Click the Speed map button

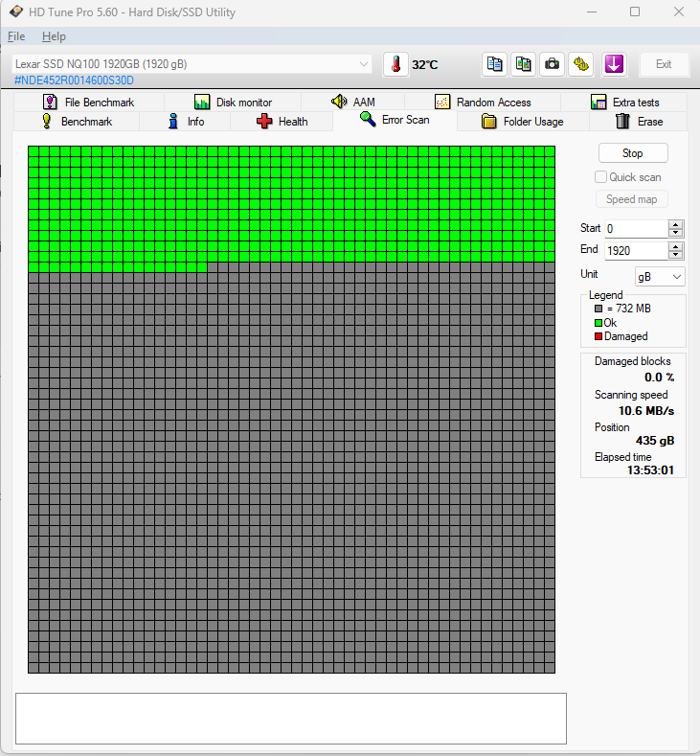[632, 199]
